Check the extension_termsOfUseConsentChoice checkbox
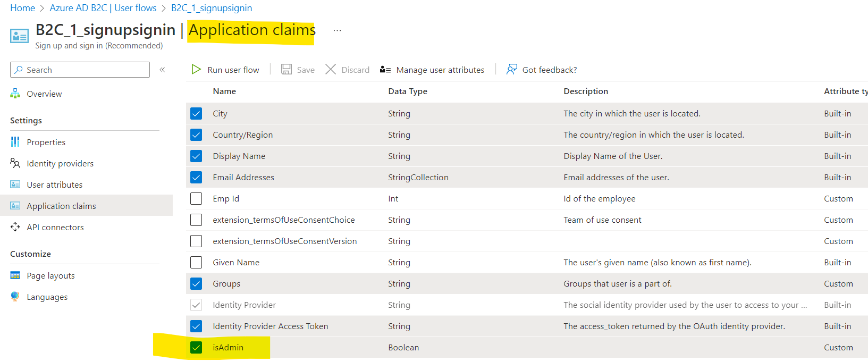Image resolution: width=868 pixels, height=361 pixels. (x=196, y=220)
